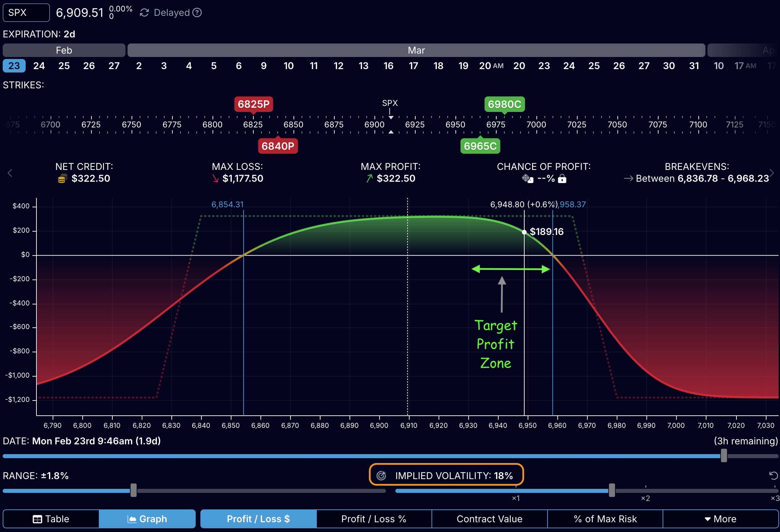
Task: Click the left chevron beside the stats row
Action: coord(9,173)
